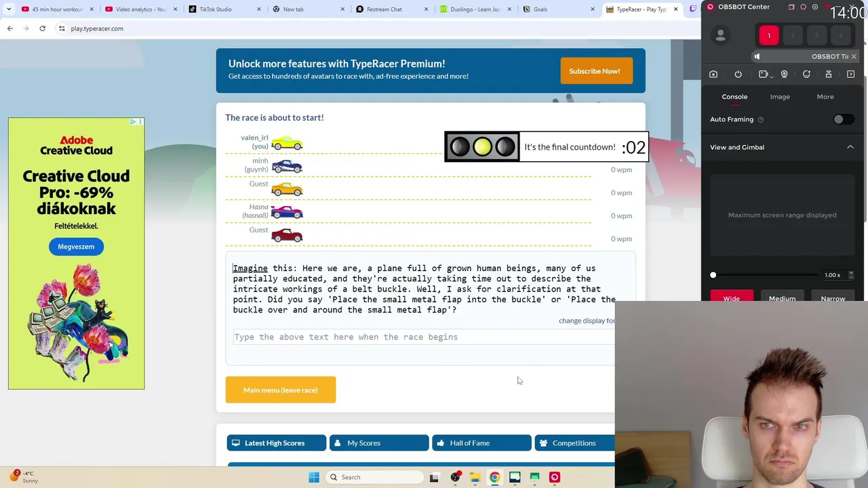Screen dimensions: 868x488
Task: Click the OBSBOT expand panel arrow icon
Action: coord(851,75)
